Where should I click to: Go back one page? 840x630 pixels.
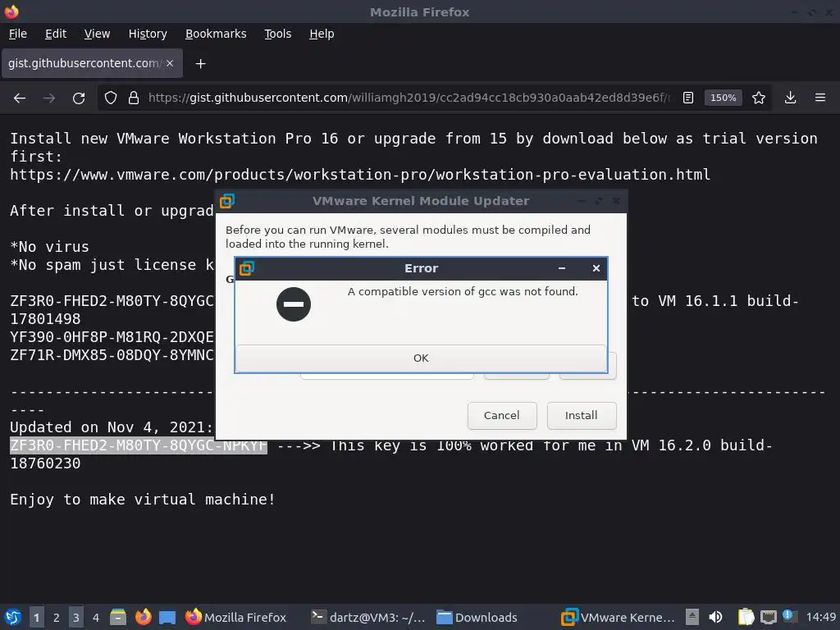pos(20,98)
